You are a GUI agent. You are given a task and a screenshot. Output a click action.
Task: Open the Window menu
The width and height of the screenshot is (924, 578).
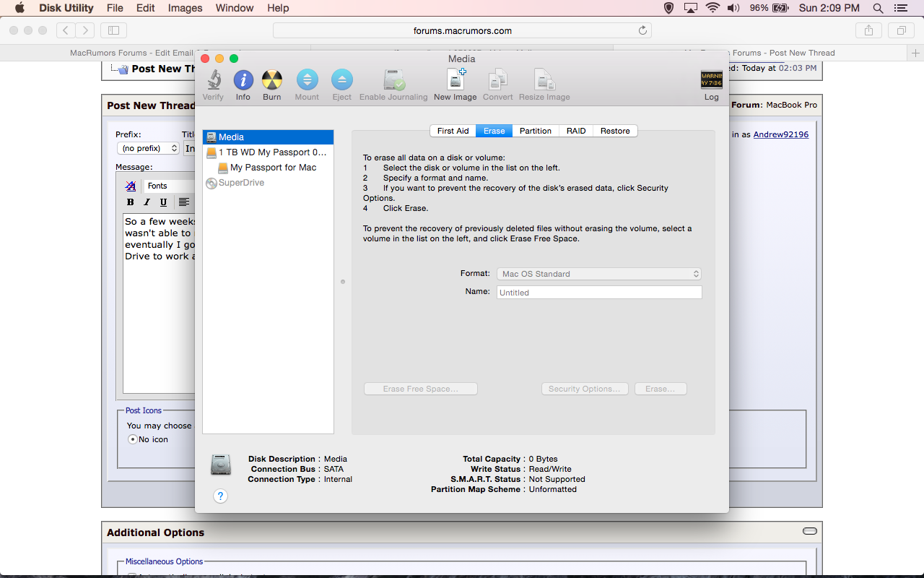point(235,8)
